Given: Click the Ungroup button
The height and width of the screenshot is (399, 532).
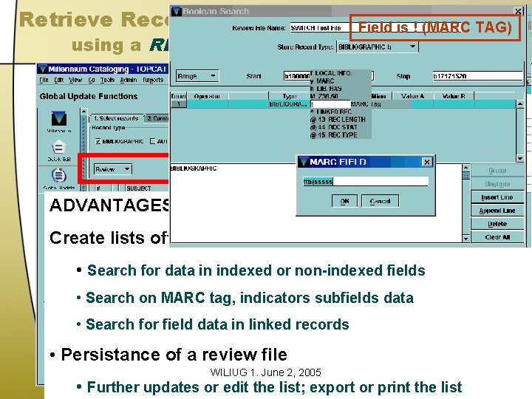Looking at the screenshot, I should [x=497, y=184].
